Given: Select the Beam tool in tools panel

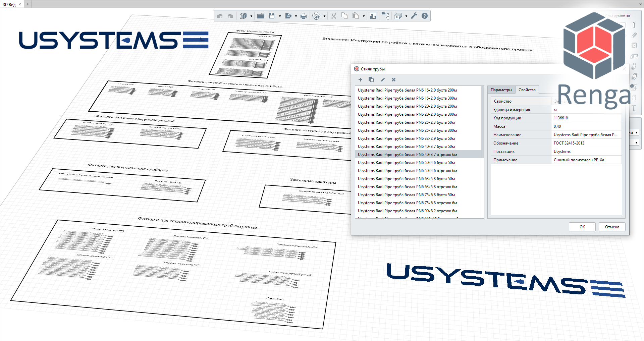Looking at the screenshot, I should pos(634,35).
